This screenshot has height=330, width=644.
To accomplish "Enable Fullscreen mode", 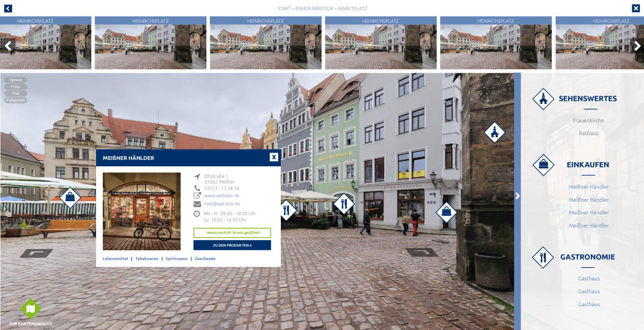I will click(16, 100).
